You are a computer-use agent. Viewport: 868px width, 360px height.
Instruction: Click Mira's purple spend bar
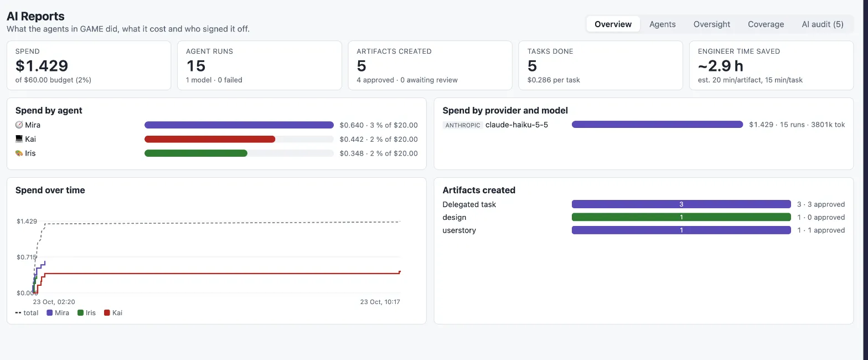[x=239, y=125]
